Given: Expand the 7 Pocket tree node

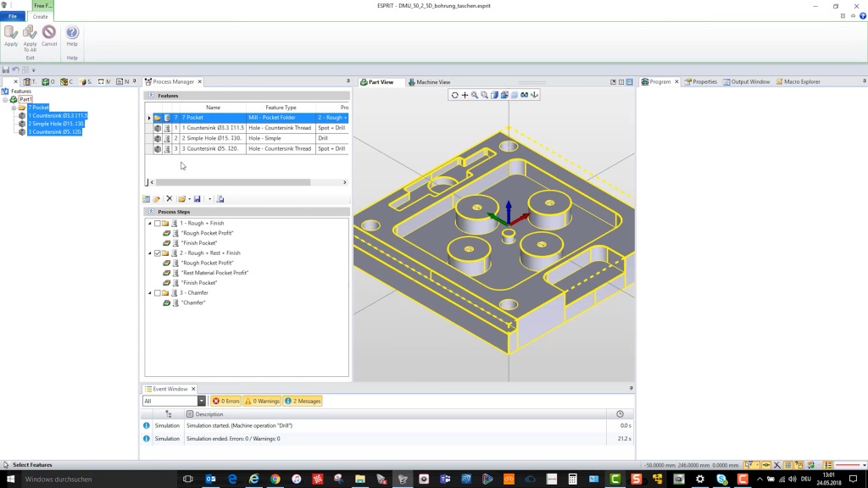Looking at the screenshot, I should coord(14,108).
